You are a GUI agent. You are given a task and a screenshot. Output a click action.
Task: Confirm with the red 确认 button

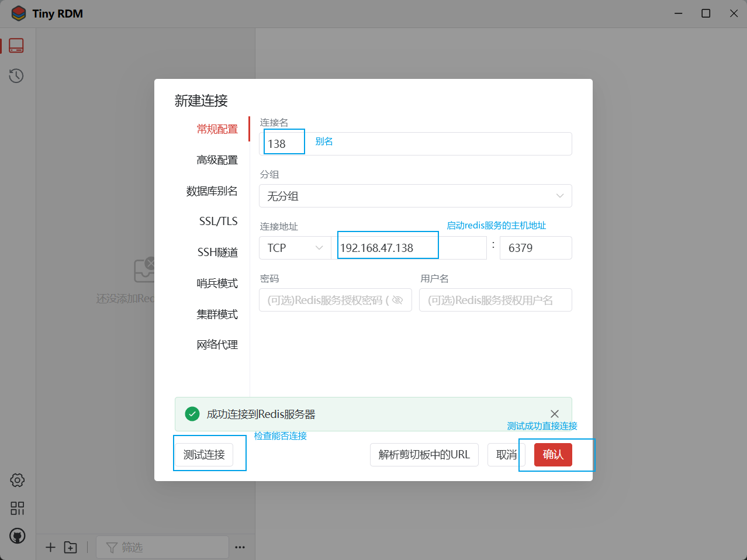click(553, 455)
